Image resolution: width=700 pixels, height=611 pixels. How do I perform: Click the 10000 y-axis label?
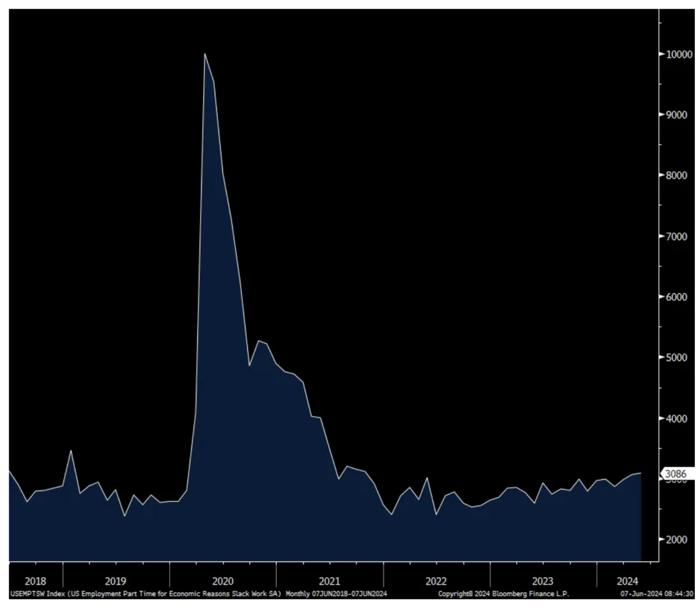click(678, 54)
